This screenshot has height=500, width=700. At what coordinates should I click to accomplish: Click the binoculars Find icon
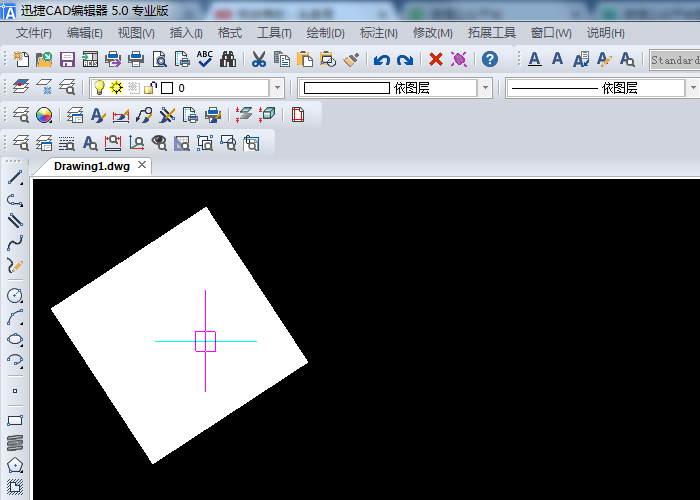pos(228,59)
